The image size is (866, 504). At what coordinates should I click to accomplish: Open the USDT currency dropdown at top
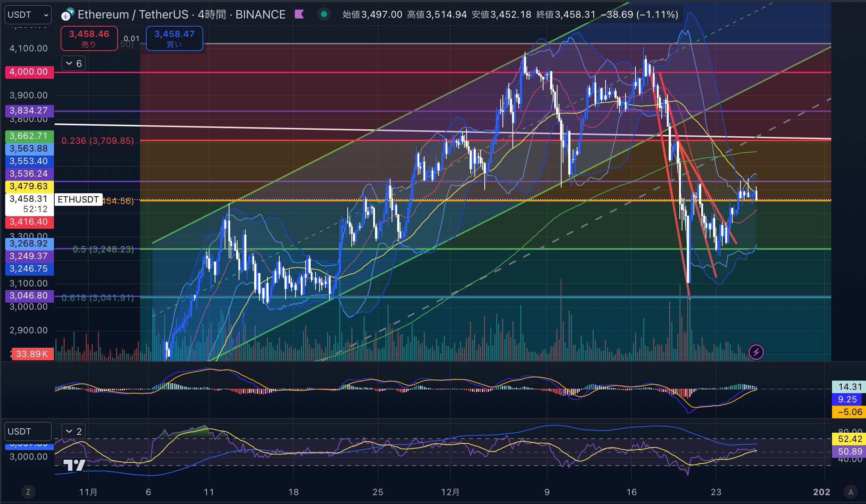(x=28, y=15)
